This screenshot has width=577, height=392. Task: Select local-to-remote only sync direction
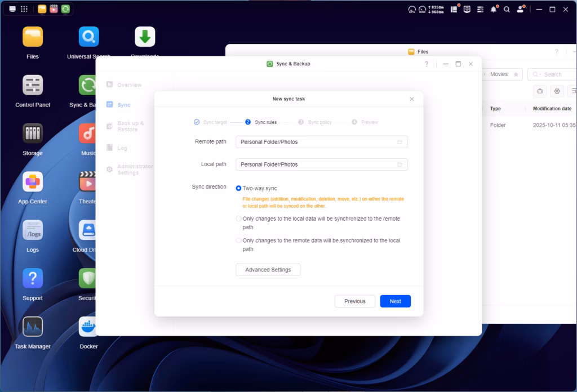click(239, 219)
